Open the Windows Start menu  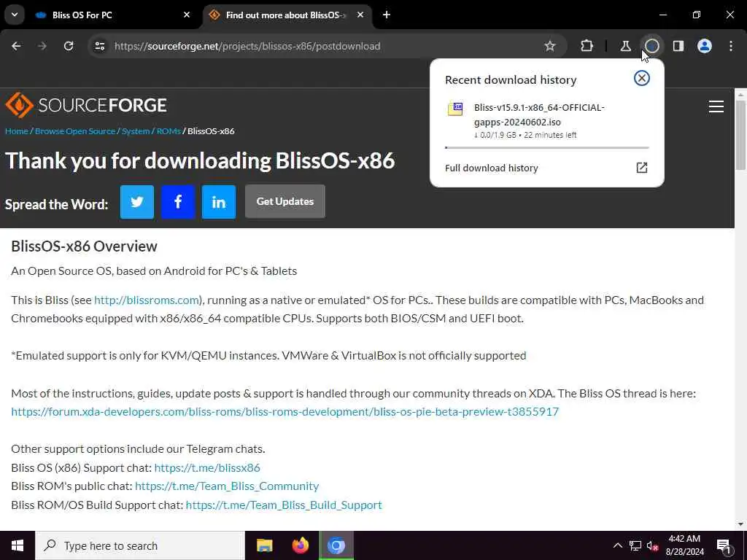[x=18, y=545]
